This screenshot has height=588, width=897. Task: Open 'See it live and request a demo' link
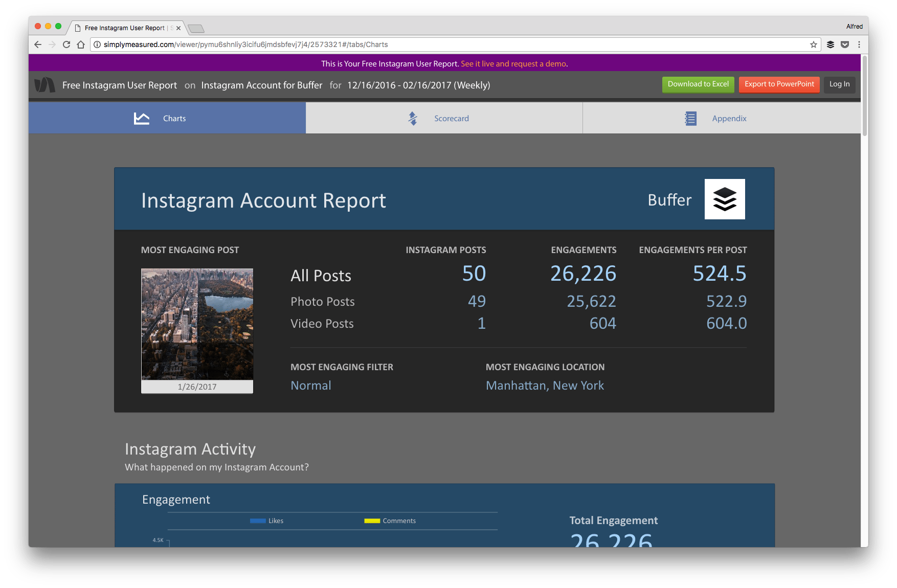pos(514,64)
